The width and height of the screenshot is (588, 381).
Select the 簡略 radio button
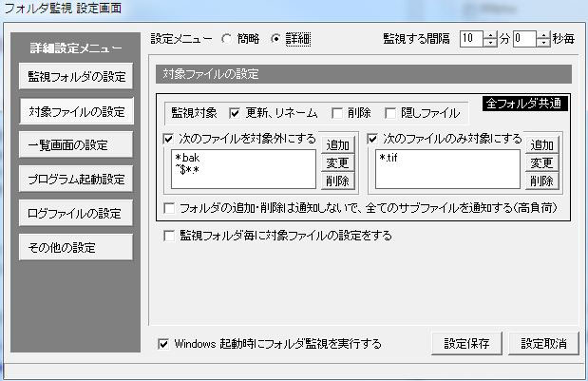click(226, 39)
